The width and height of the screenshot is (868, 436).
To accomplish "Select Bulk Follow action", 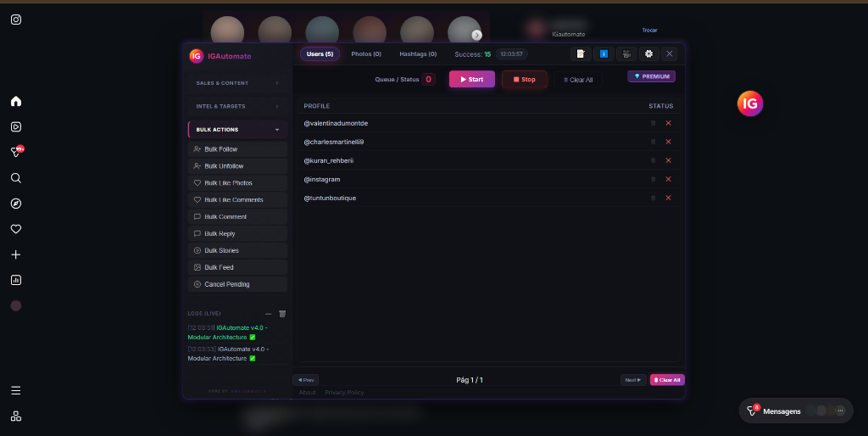I will point(237,149).
